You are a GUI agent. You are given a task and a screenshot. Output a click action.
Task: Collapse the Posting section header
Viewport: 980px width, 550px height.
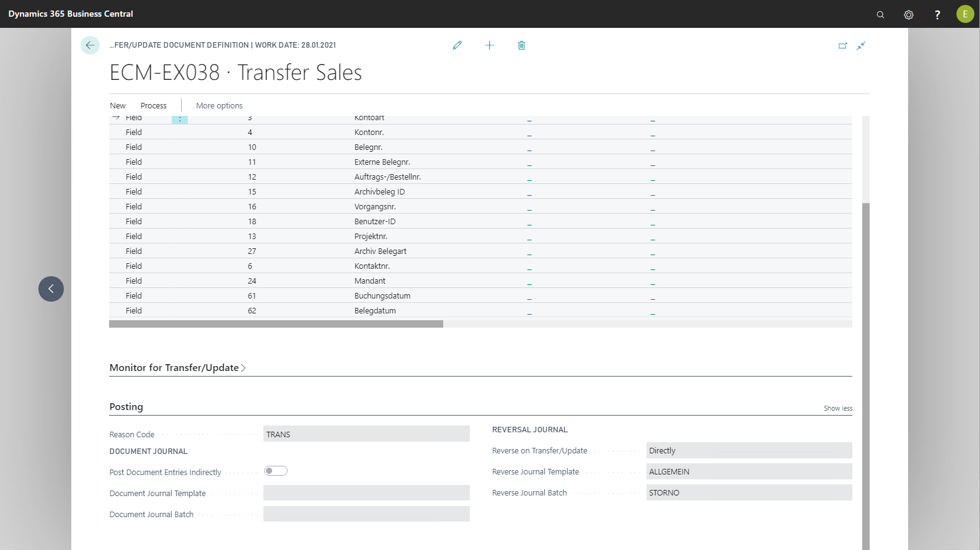click(x=126, y=407)
